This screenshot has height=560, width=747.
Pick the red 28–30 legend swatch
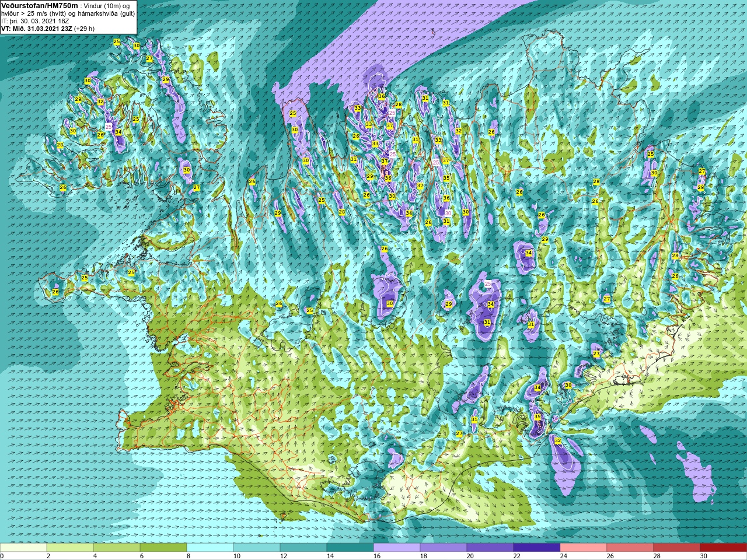(x=677, y=548)
